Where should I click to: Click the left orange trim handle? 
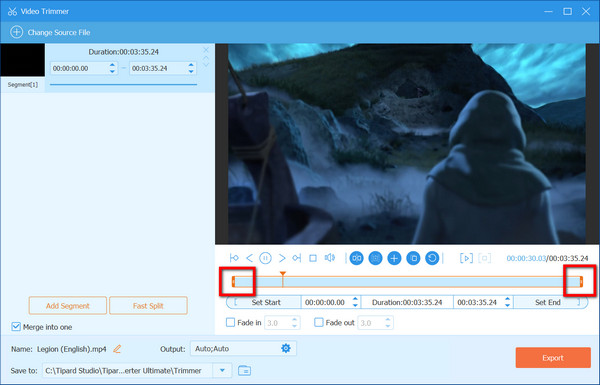point(233,282)
